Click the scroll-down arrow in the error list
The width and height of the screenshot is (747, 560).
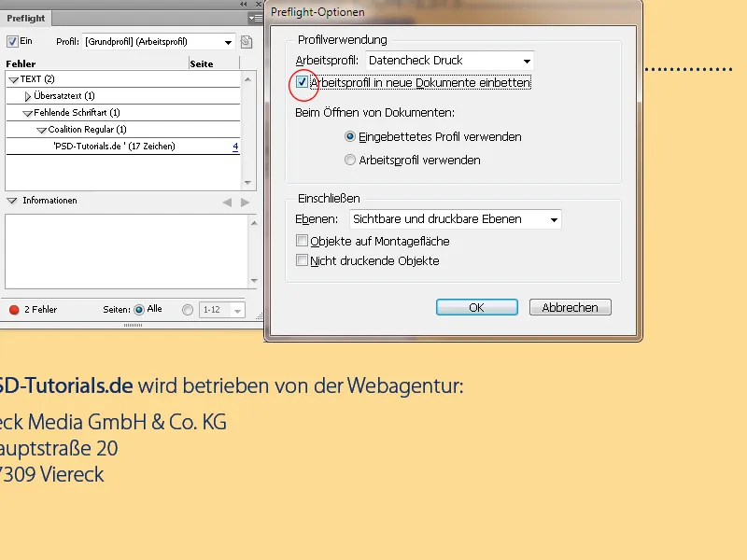click(x=246, y=182)
